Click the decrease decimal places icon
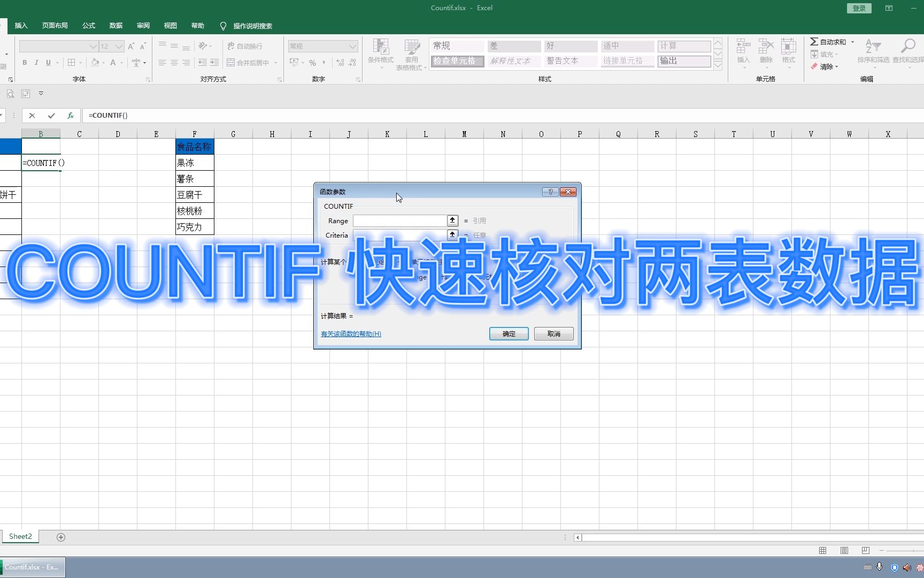 point(352,63)
